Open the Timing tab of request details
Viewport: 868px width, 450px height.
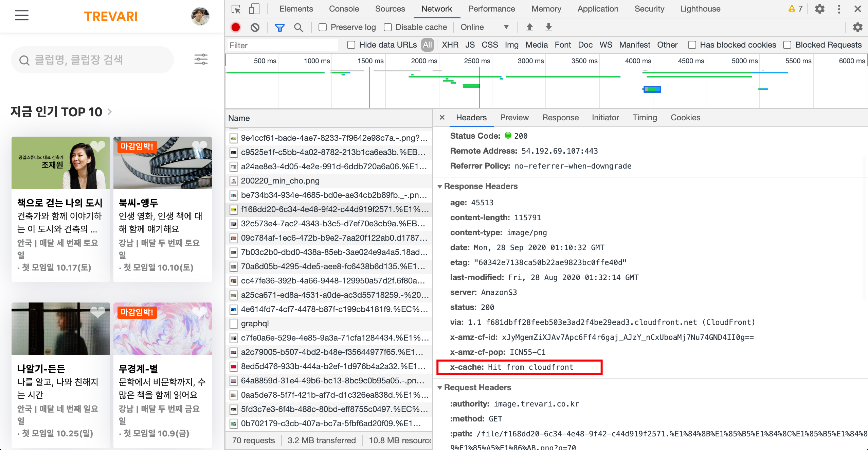[x=644, y=118]
